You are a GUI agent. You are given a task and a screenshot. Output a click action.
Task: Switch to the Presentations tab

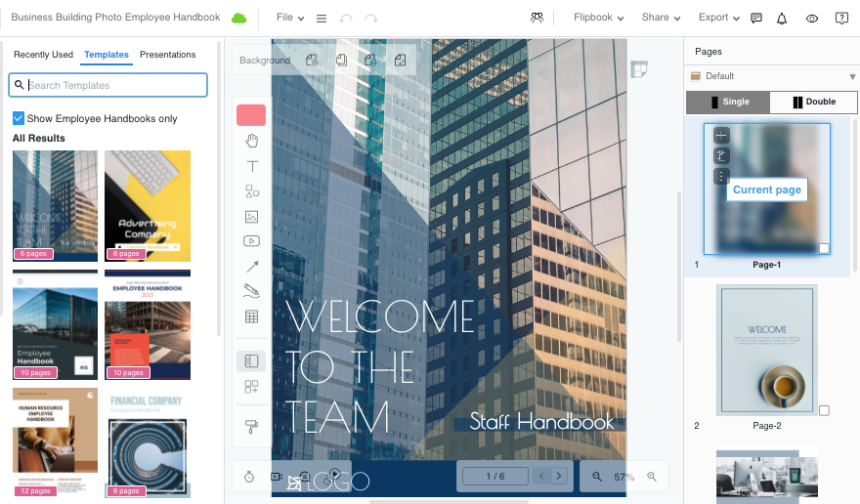click(168, 55)
